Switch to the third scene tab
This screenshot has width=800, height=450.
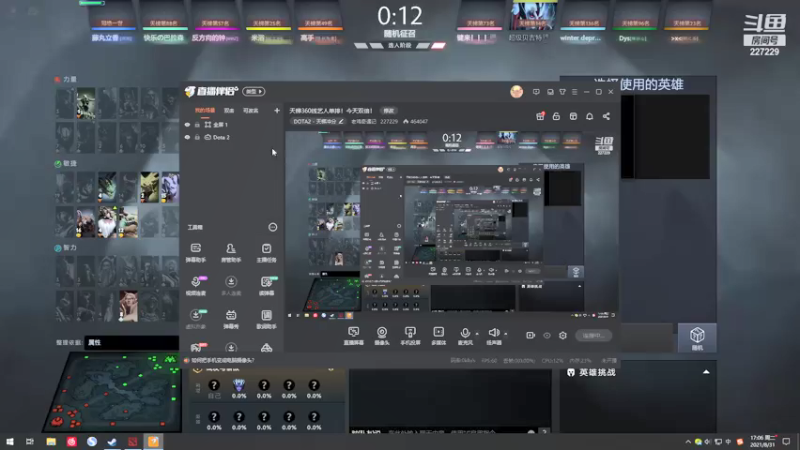(251, 110)
